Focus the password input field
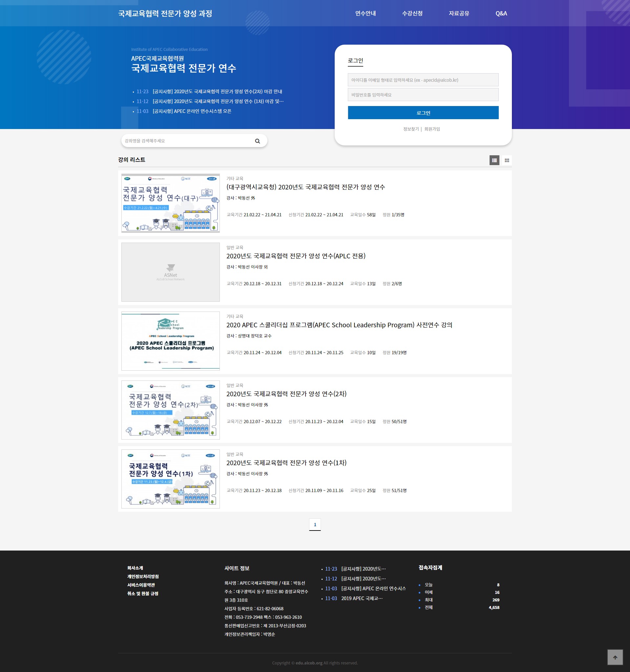Image resolution: width=630 pixels, height=672 pixels. (x=423, y=95)
